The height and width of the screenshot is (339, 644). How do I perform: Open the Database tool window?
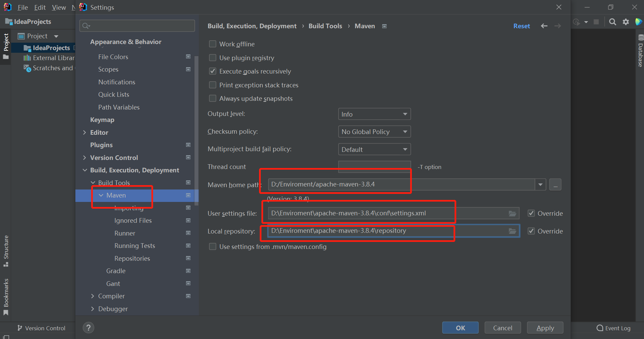coord(640,51)
